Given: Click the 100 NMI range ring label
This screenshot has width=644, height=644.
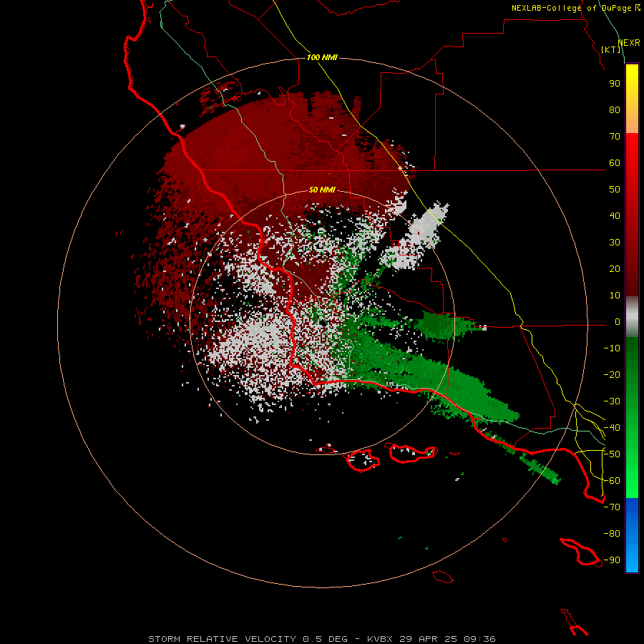Looking at the screenshot, I should pos(322,57).
